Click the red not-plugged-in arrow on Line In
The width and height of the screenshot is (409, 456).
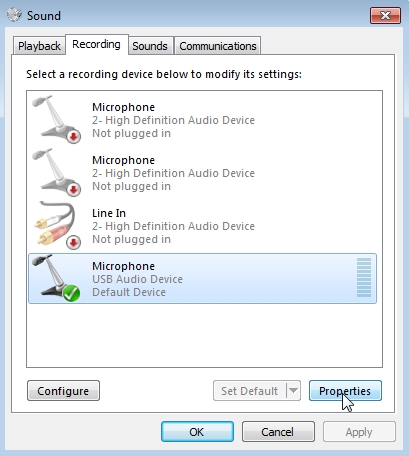[x=74, y=242]
